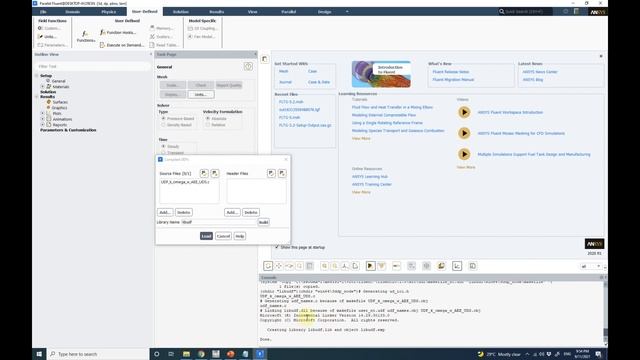This screenshot has height=360, width=640.
Task: Click first browse icon beside Source Files
Action: click(x=204, y=173)
